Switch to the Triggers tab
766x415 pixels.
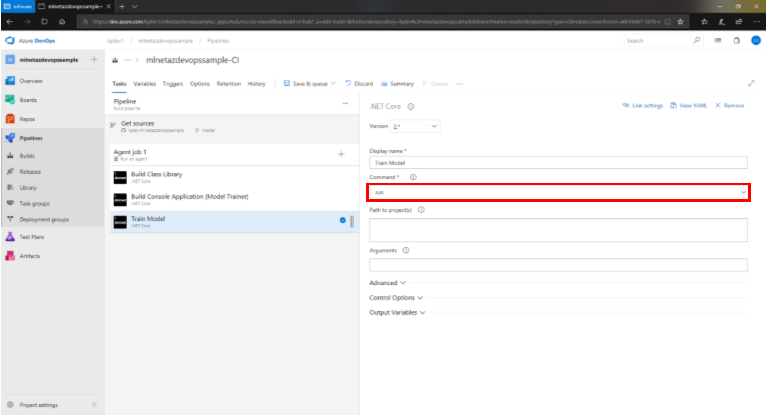[172, 84]
